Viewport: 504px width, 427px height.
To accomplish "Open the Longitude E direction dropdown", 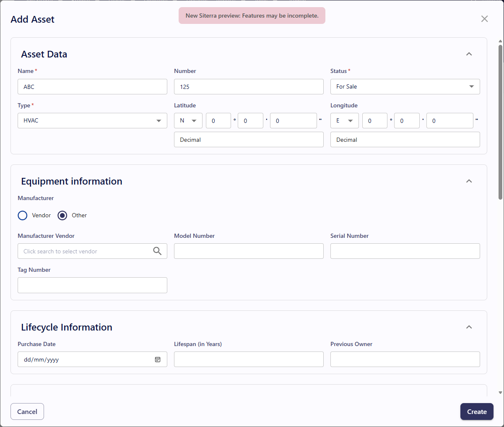I will pos(345,120).
